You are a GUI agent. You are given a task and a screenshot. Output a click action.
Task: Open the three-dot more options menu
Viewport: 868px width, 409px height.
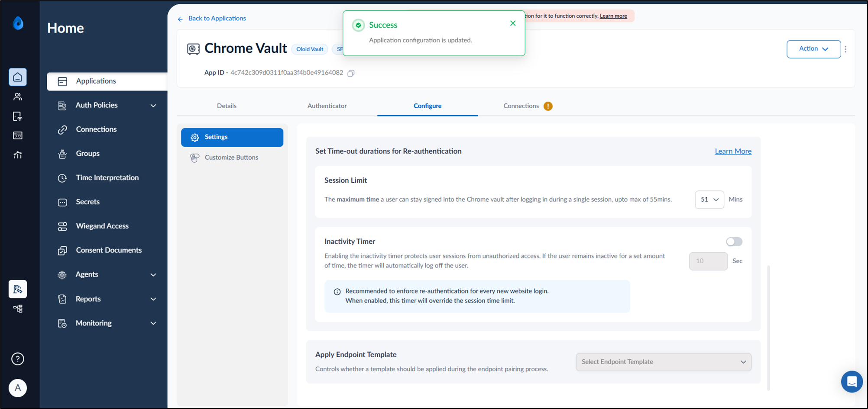(x=845, y=49)
